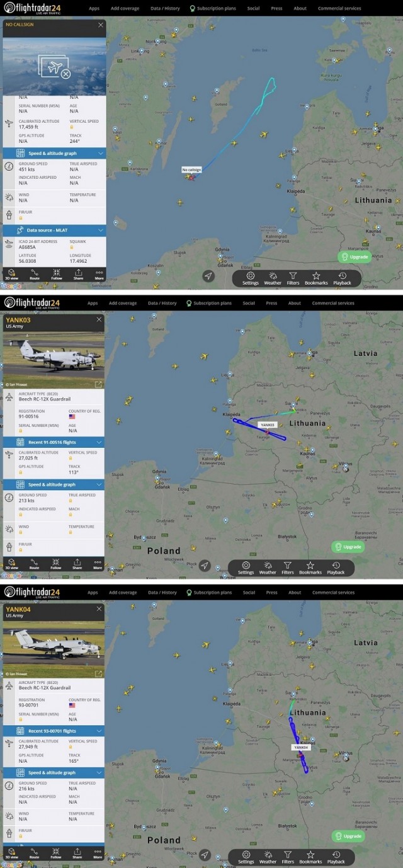This screenshot has width=403, height=868.
Task: Open Playback in the YANK03 screenshot
Action: 336,568
